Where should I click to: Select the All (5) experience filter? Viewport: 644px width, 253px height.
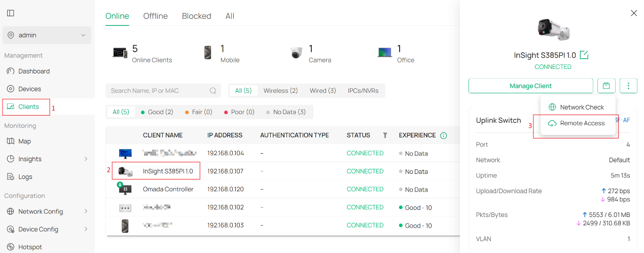pyautogui.click(x=121, y=112)
